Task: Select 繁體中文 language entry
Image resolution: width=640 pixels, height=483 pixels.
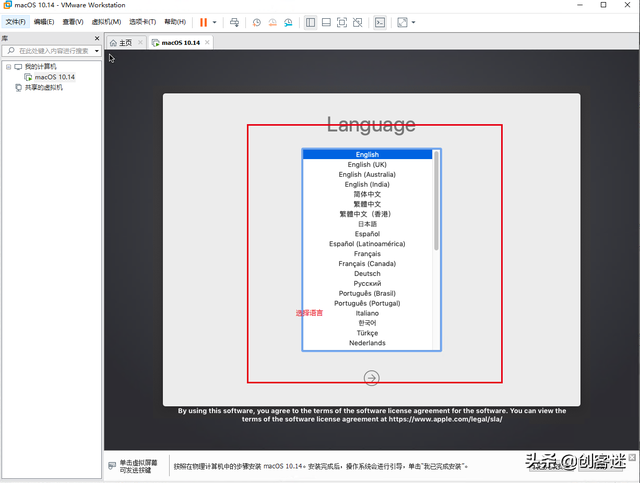Action: [x=367, y=204]
